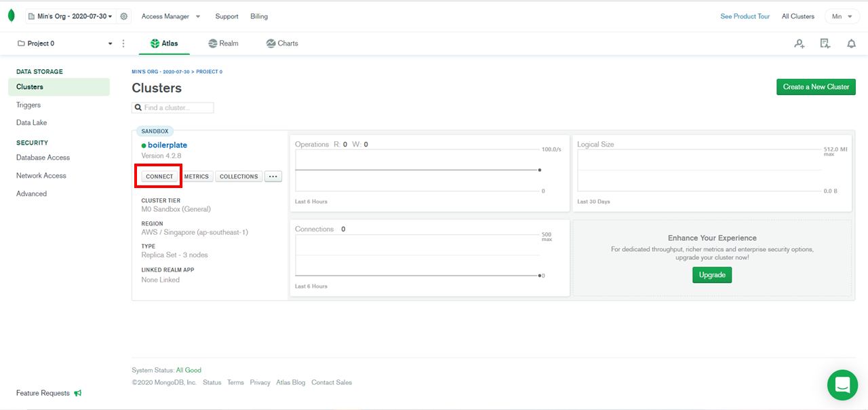
Task: Open the alerts bell icon
Action: (x=851, y=43)
